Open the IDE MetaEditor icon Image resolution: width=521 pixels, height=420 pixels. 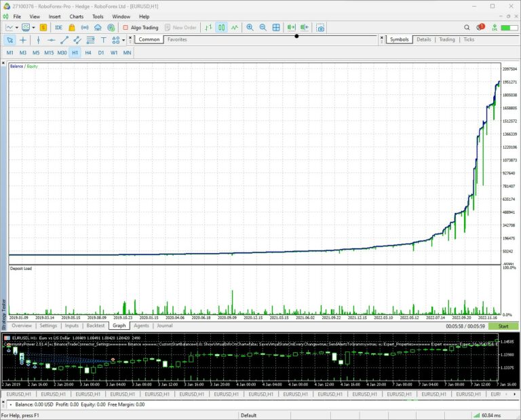coord(58,28)
